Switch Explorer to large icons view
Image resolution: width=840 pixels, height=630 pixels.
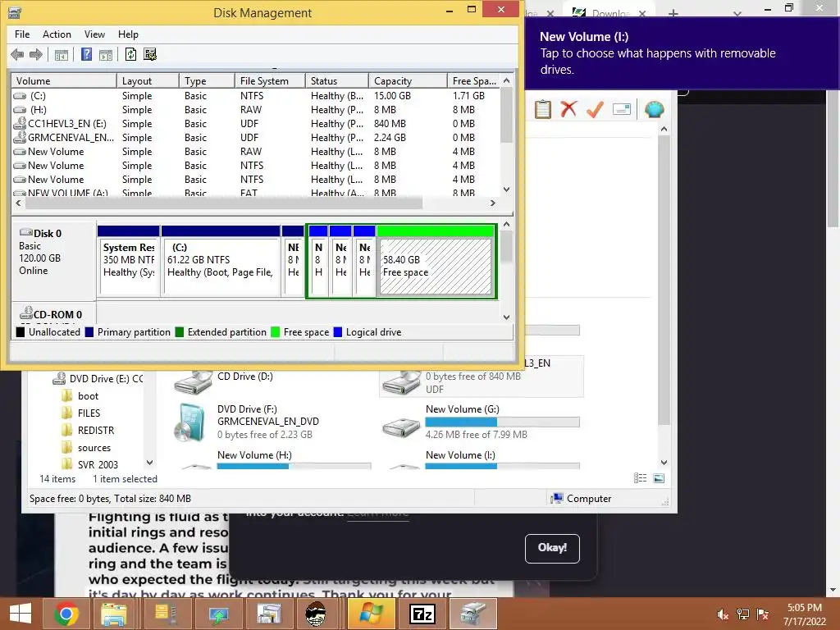[659, 478]
